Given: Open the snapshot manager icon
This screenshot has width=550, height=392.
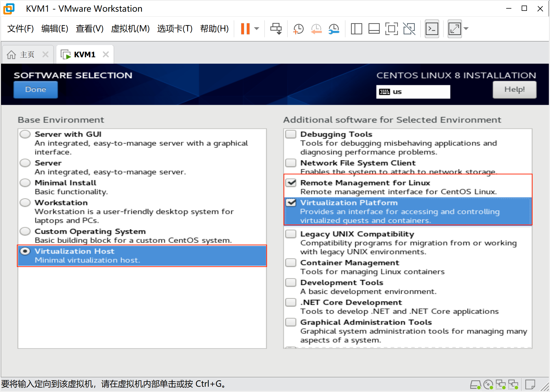Looking at the screenshot, I should 334,29.
